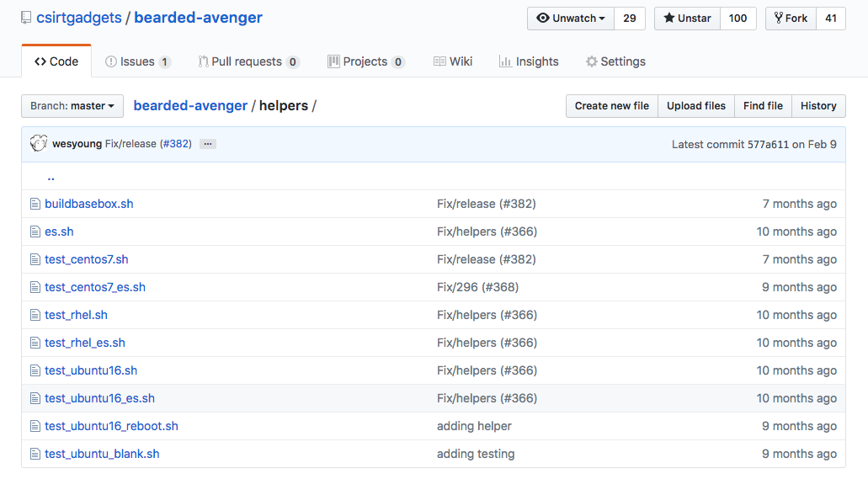This screenshot has width=868, height=495.
Task: Click the file icon next to test_centos7.sh
Action: pos(35,259)
